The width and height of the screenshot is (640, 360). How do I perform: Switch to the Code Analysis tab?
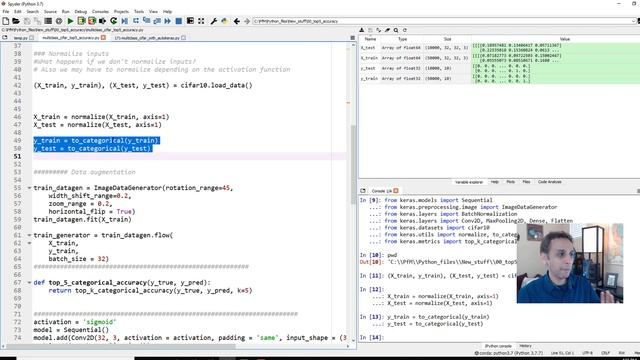click(x=549, y=182)
